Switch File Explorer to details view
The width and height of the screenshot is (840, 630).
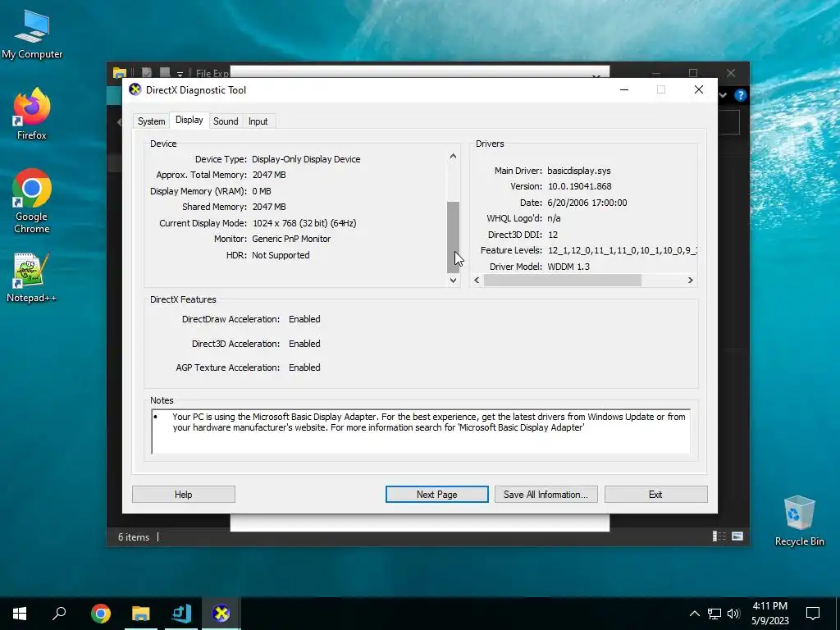coord(719,536)
